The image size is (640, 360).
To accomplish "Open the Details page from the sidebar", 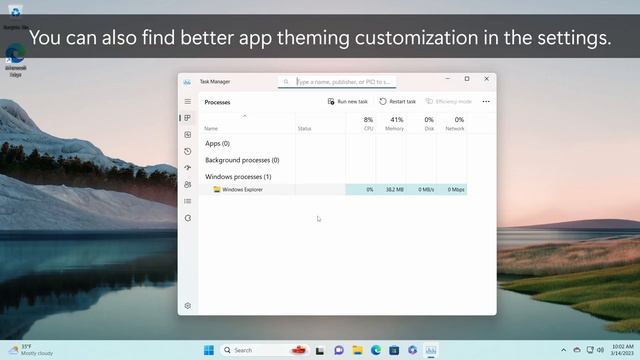I will pos(188,201).
